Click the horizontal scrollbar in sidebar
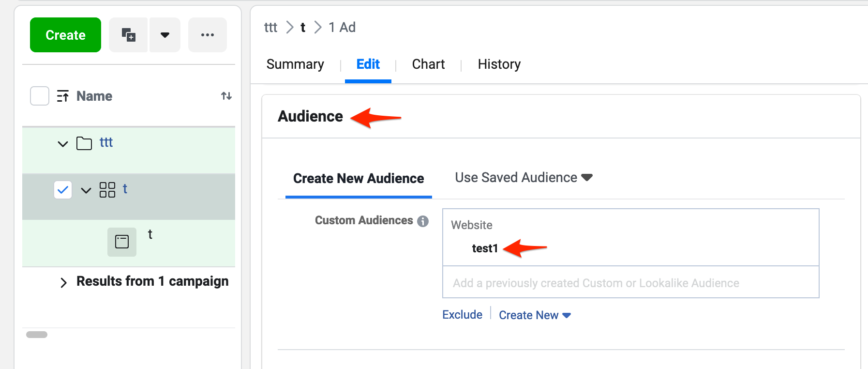Image resolution: width=868 pixels, height=369 pixels. 37,335
